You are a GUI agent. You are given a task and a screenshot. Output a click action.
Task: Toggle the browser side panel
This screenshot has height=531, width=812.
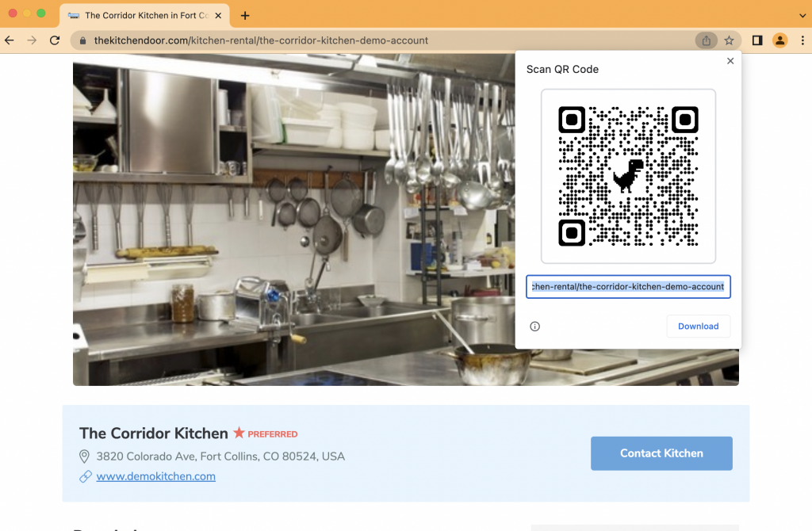[757, 40]
